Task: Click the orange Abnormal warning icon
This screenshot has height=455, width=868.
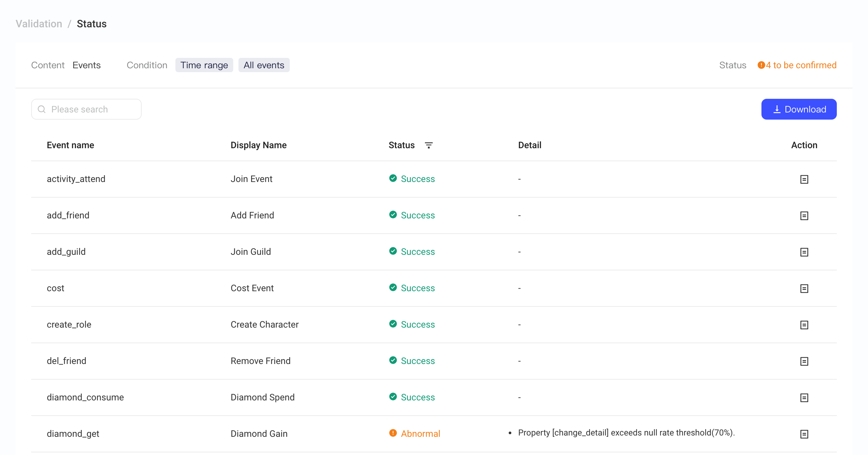Action: point(393,433)
